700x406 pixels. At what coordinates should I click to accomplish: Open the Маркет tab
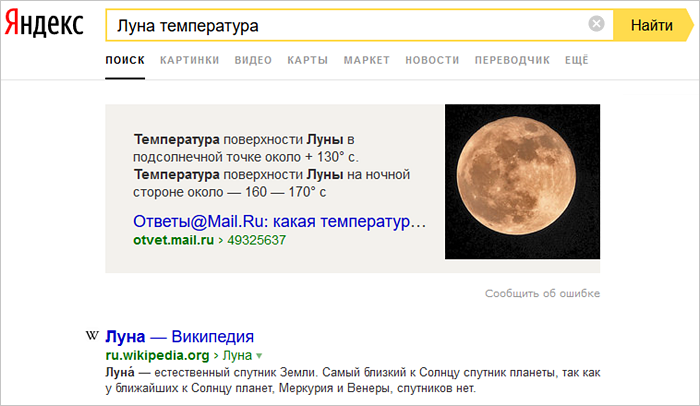(x=367, y=60)
